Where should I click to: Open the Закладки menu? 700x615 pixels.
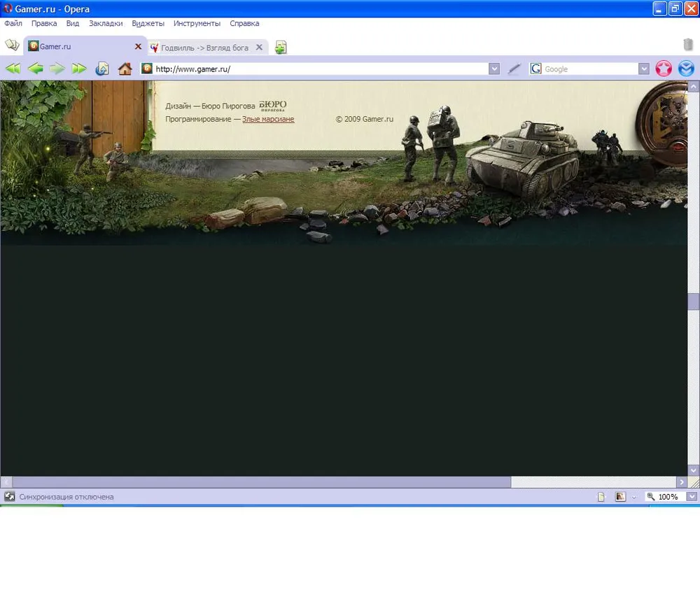[x=106, y=23]
